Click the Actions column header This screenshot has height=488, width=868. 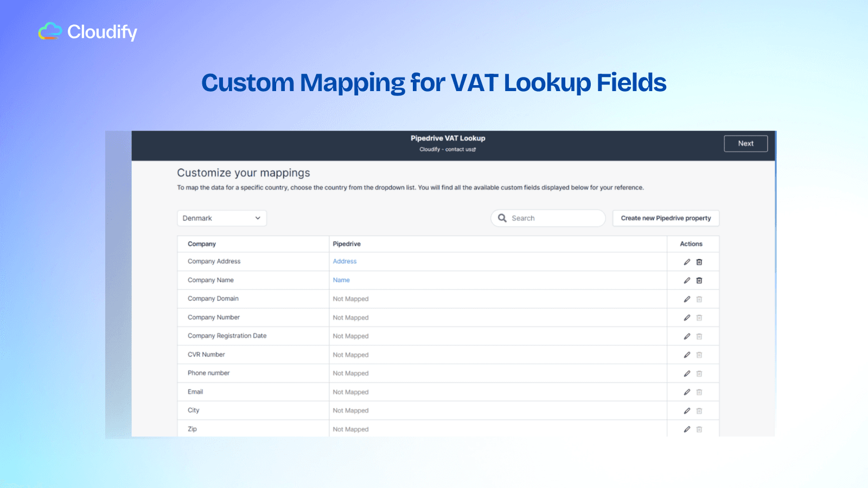pyautogui.click(x=691, y=244)
